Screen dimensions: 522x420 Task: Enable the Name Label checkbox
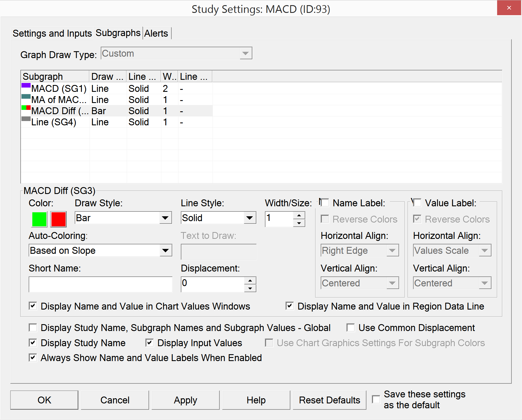pyautogui.click(x=325, y=203)
